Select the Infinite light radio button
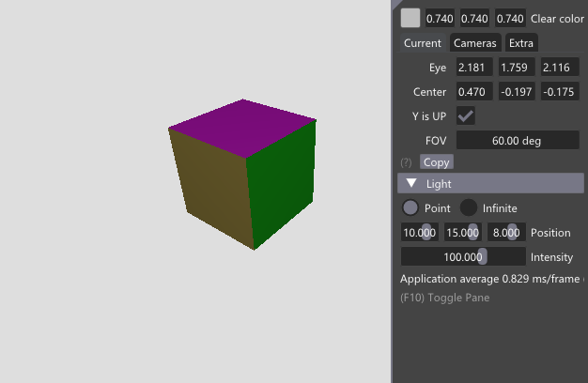The height and width of the screenshot is (383, 588). tap(469, 207)
